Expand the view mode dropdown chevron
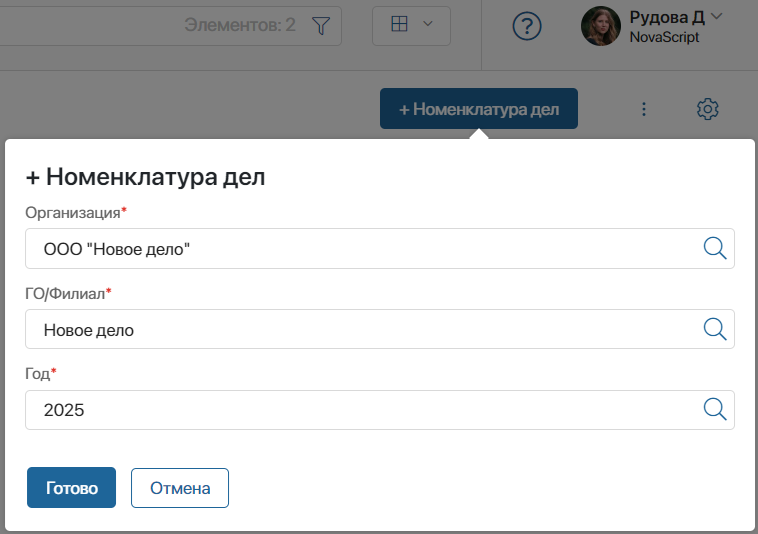The image size is (758, 534). 428,25
